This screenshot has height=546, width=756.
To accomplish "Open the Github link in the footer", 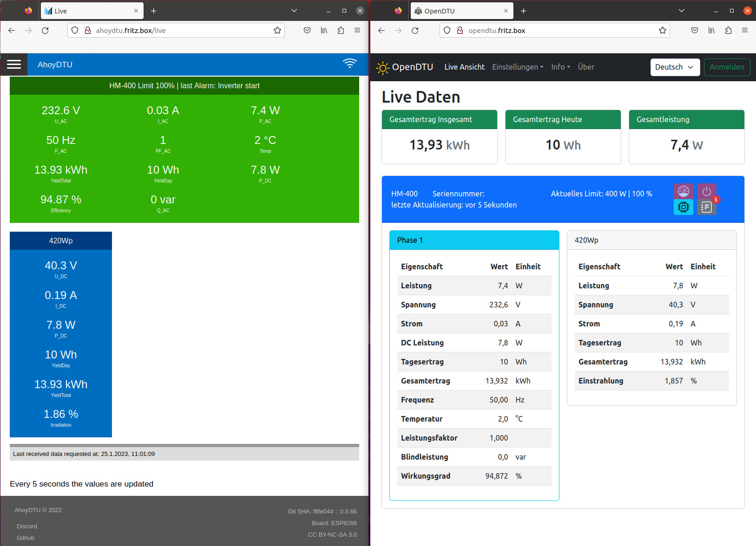I will pos(26,538).
